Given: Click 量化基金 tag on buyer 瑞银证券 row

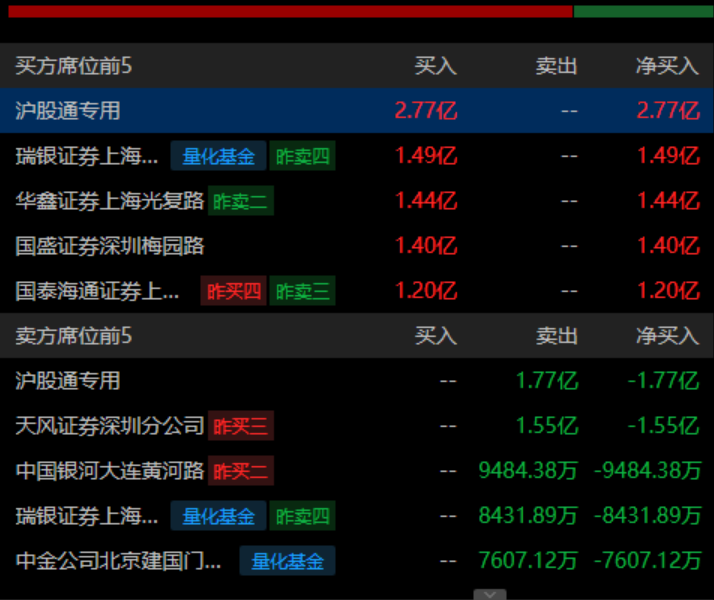Looking at the screenshot, I should tap(219, 156).
